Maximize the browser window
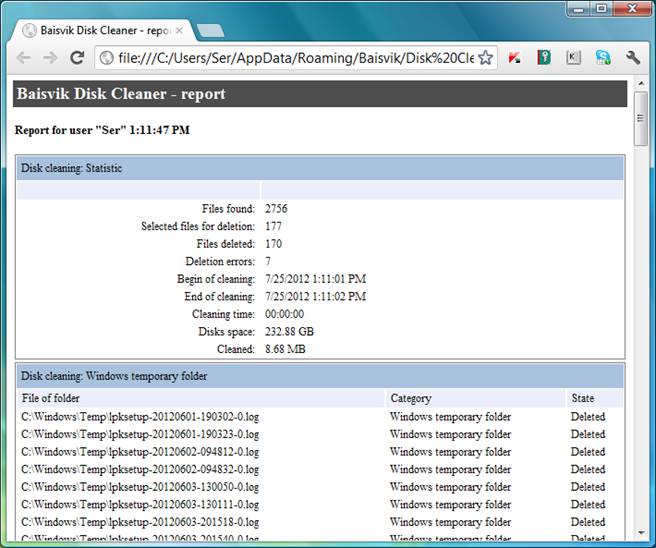 [x=601, y=9]
